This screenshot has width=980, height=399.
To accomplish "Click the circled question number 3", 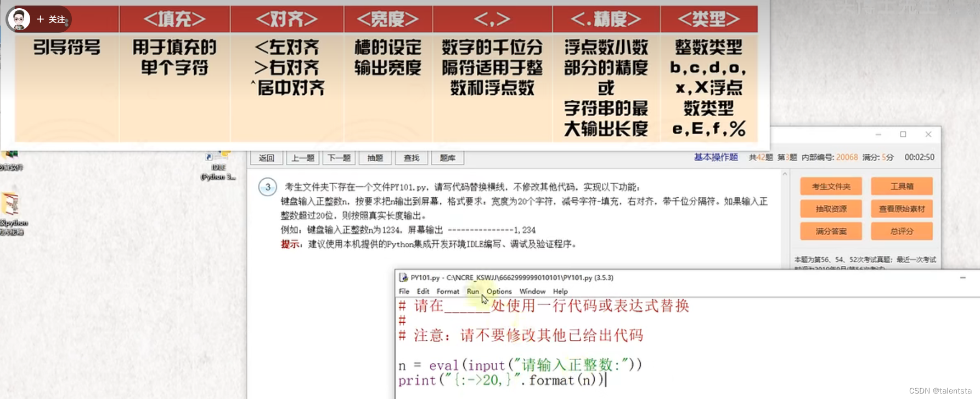I will tap(267, 187).
